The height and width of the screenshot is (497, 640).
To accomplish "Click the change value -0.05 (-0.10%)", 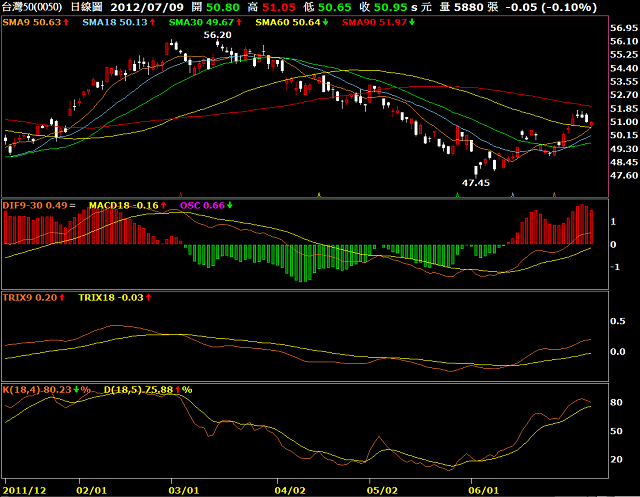I will (551, 7).
